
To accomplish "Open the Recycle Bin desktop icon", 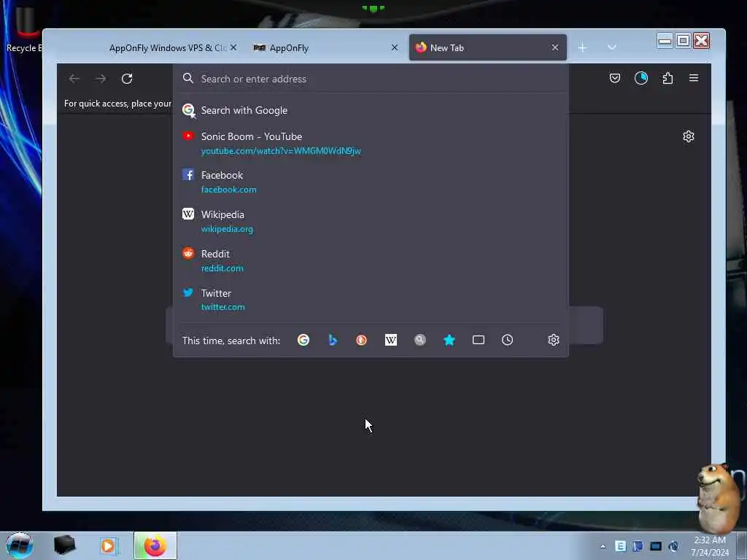I will coord(24,29).
